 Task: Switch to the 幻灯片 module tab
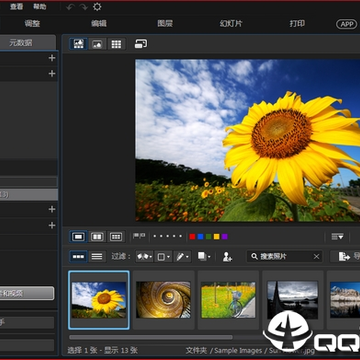(x=231, y=24)
